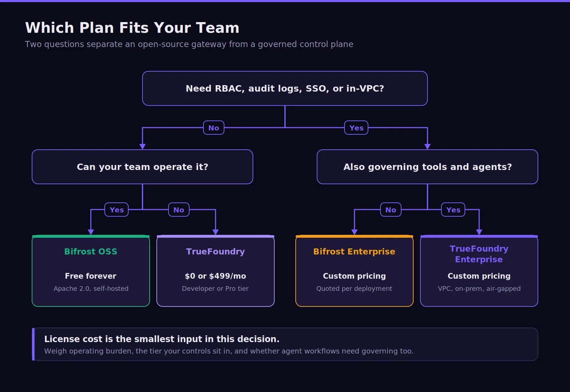Click the 'TrueFoundry' card heading with $499/mo
Screen dimensions: 570x392
coord(216,252)
